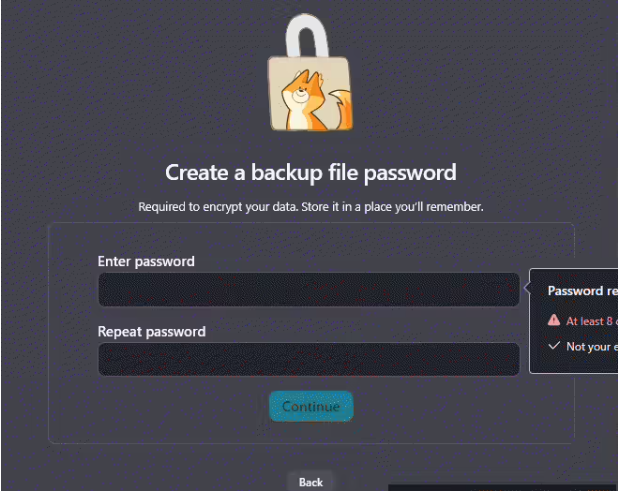Click the red warning triangle icon
This screenshot has height=491, width=618.
click(x=554, y=321)
